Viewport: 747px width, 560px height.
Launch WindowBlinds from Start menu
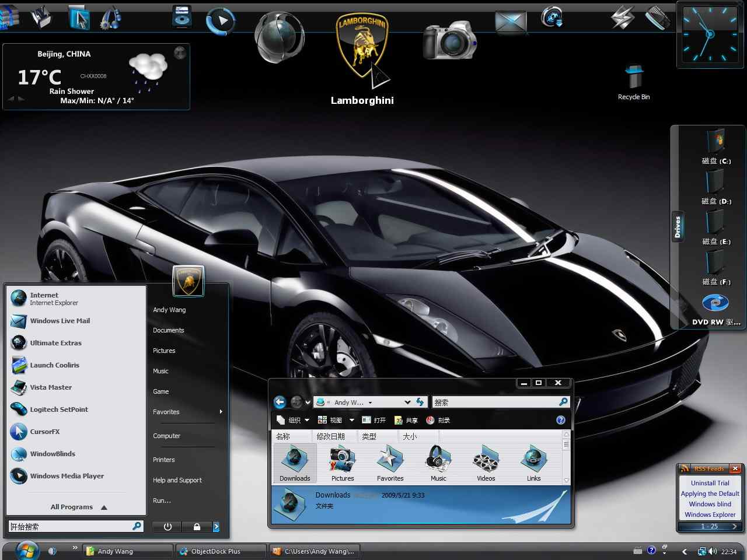44,454
